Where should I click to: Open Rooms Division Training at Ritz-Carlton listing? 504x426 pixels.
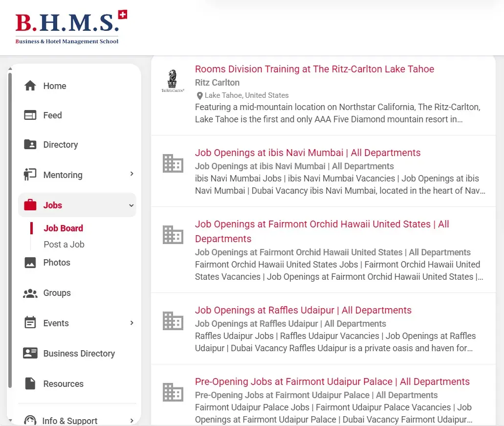tap(314, 69)
